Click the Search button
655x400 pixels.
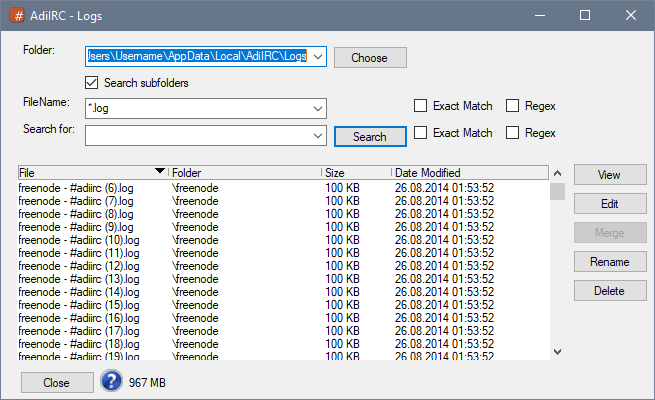coord(370,137)
